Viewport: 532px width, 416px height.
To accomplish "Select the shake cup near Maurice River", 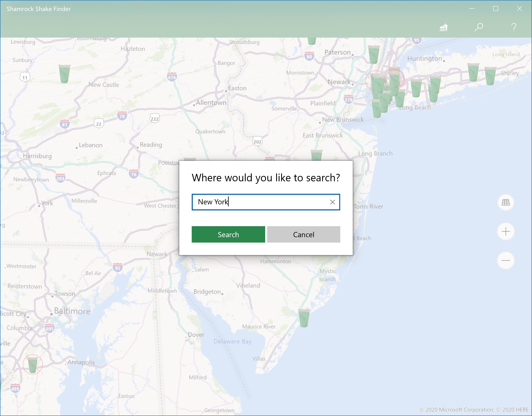I will click(304, 318).
